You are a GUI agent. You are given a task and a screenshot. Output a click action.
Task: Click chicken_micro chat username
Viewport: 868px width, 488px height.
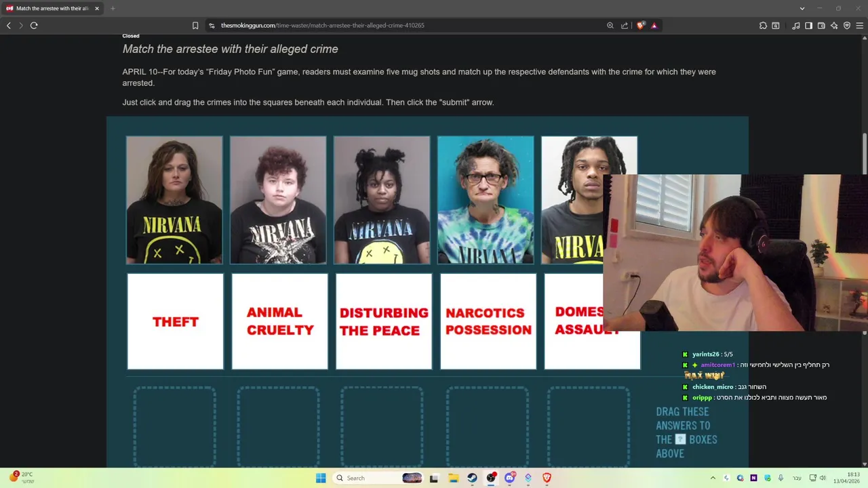(713, 386)
